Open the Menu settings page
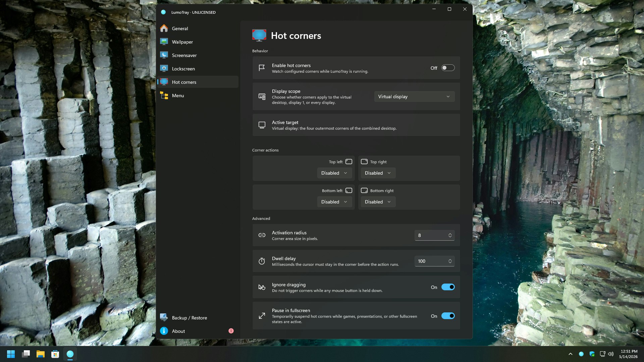The width and height of the screenshot is (644, 362). [x=198, y=96]
